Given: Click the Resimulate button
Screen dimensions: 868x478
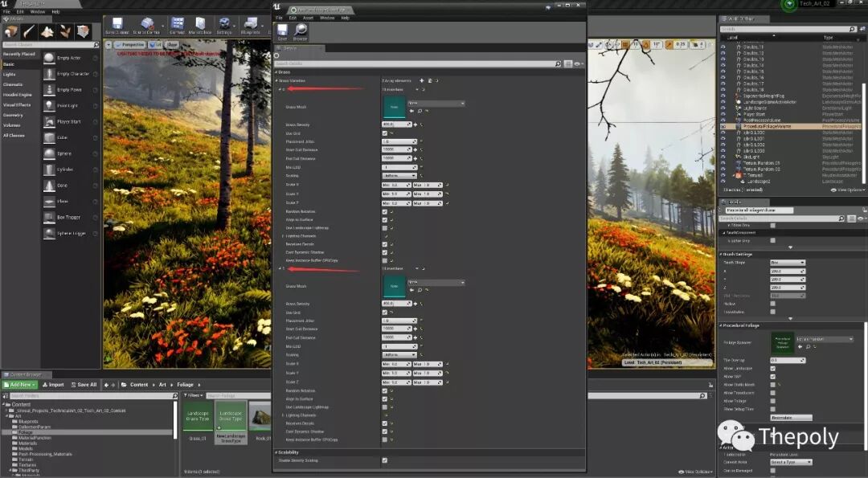Looking at the screenshot, I should click(x=791, y=418).
